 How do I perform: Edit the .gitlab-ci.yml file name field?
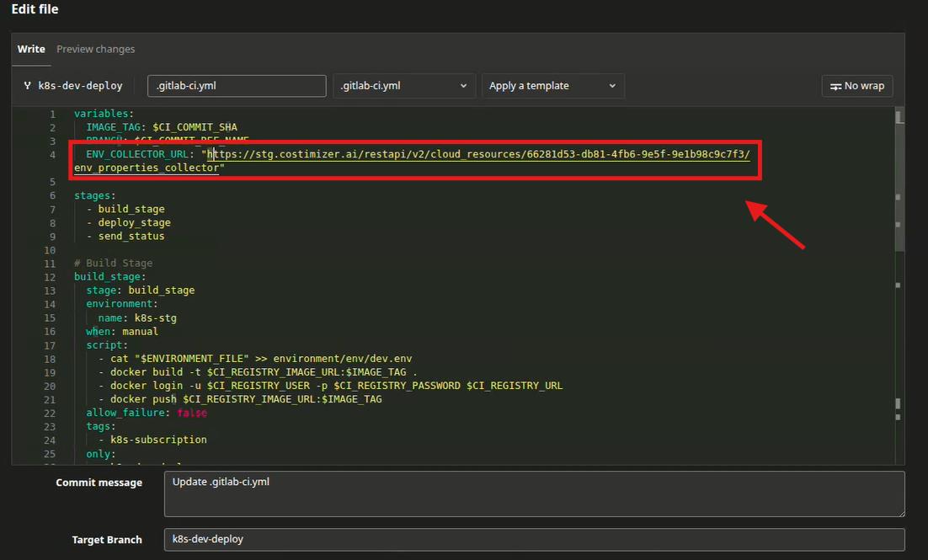click(x=237, y=86)
